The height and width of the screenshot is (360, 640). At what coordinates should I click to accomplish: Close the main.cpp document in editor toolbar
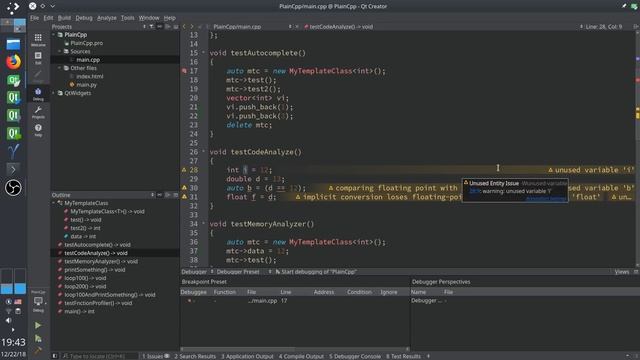(297, 27)
